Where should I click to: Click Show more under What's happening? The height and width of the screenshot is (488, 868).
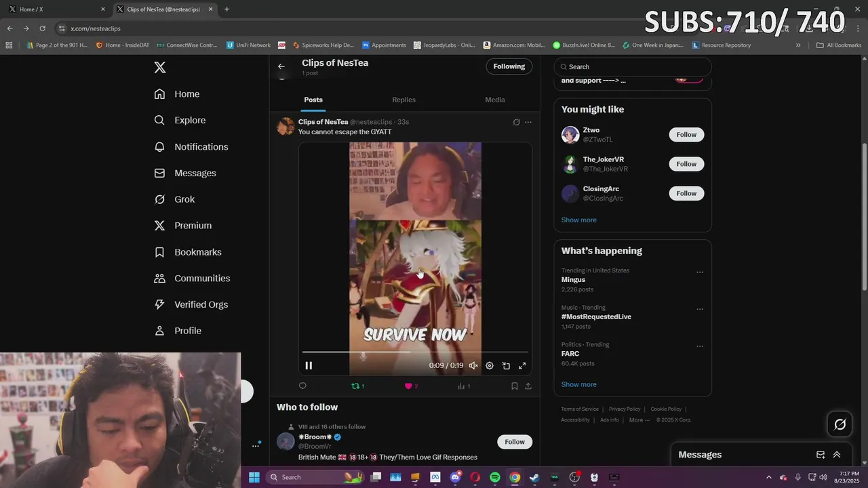coord(579,384)
